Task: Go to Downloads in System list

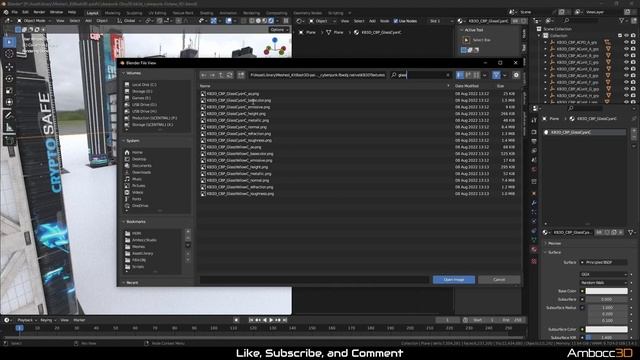Action: tap(141, 172)
